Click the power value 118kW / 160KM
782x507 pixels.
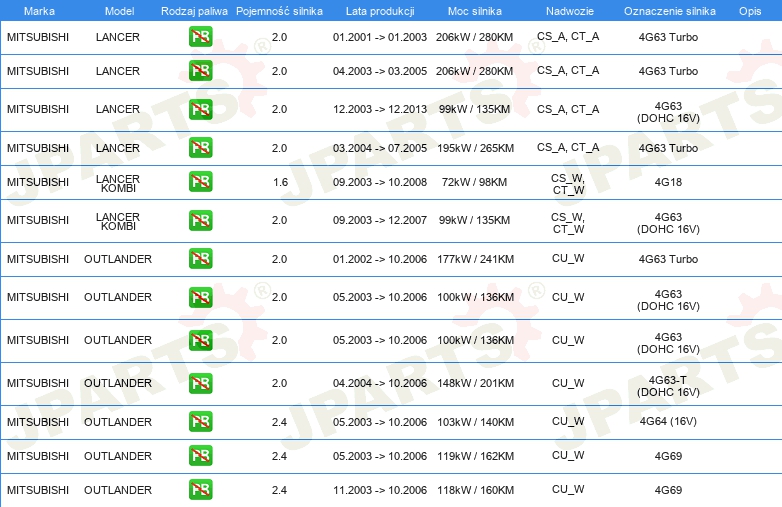click(x=475, y=491)
